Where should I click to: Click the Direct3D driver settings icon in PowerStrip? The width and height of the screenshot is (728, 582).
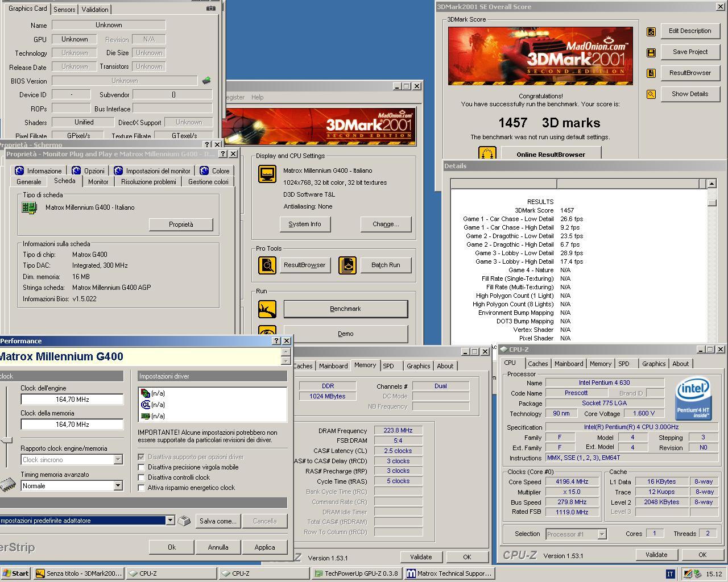coord(146,393)
